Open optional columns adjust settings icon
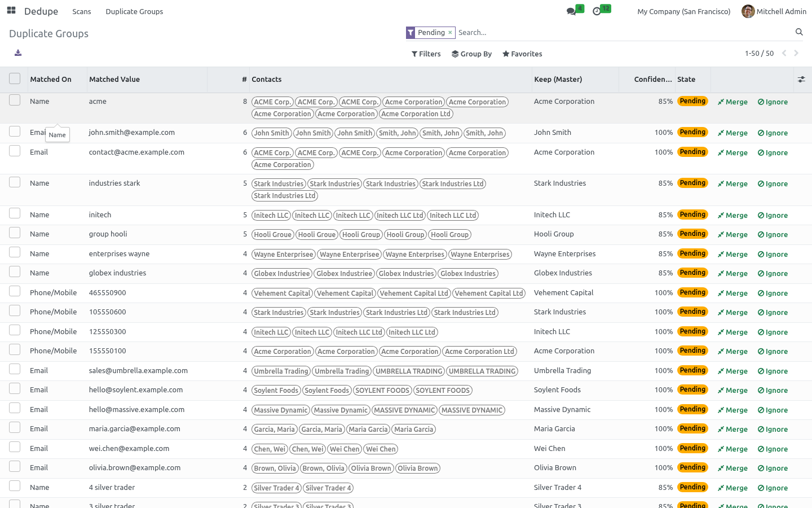 coord(801,80)
